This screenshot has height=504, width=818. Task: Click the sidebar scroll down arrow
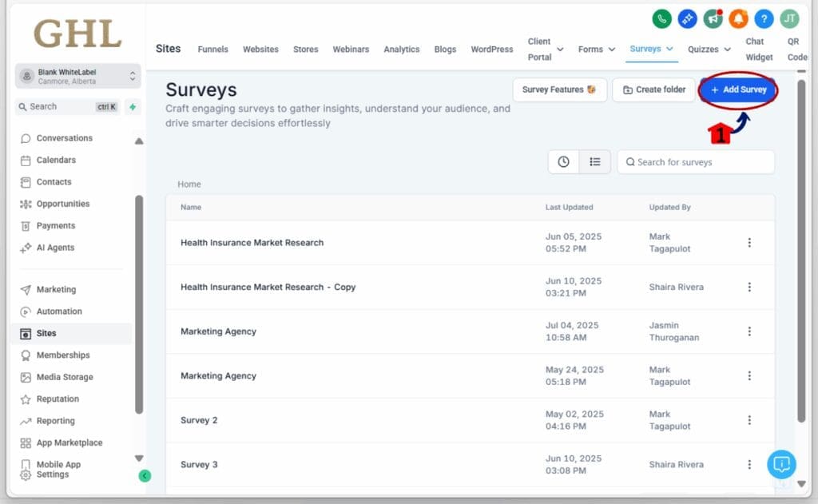point(139,458)
